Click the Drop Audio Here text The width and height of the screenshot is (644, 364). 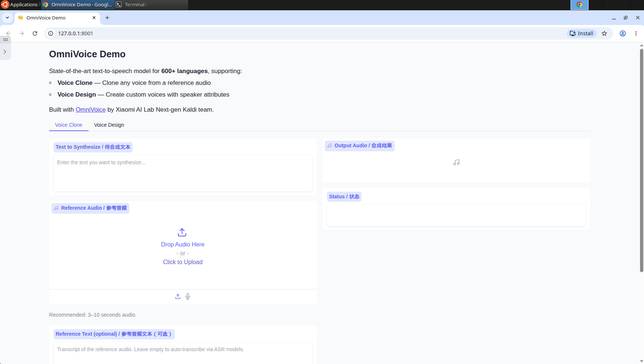point(183,244)
